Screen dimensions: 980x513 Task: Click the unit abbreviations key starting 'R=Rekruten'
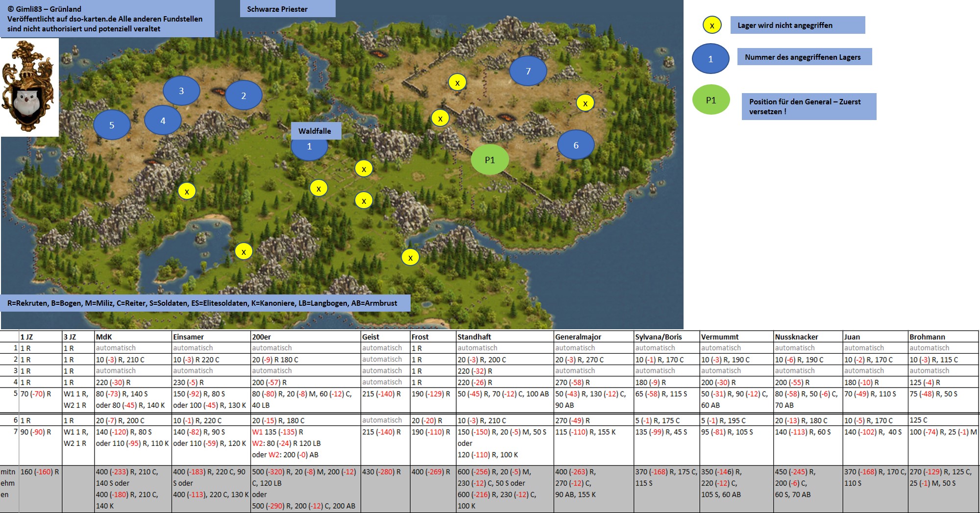(206, 303)
